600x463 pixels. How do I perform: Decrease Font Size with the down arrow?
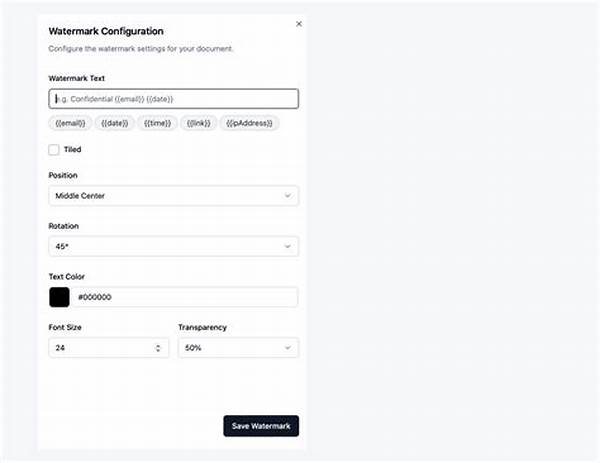159,351
